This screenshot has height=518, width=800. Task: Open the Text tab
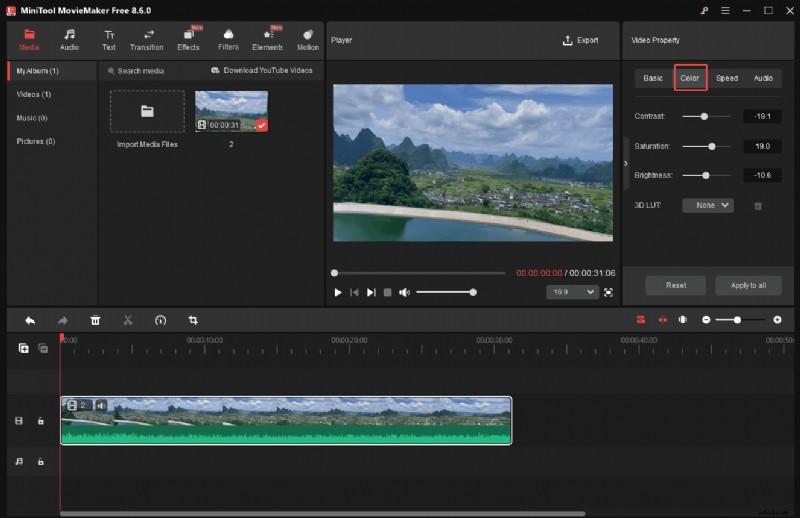(x=109, y=40)
